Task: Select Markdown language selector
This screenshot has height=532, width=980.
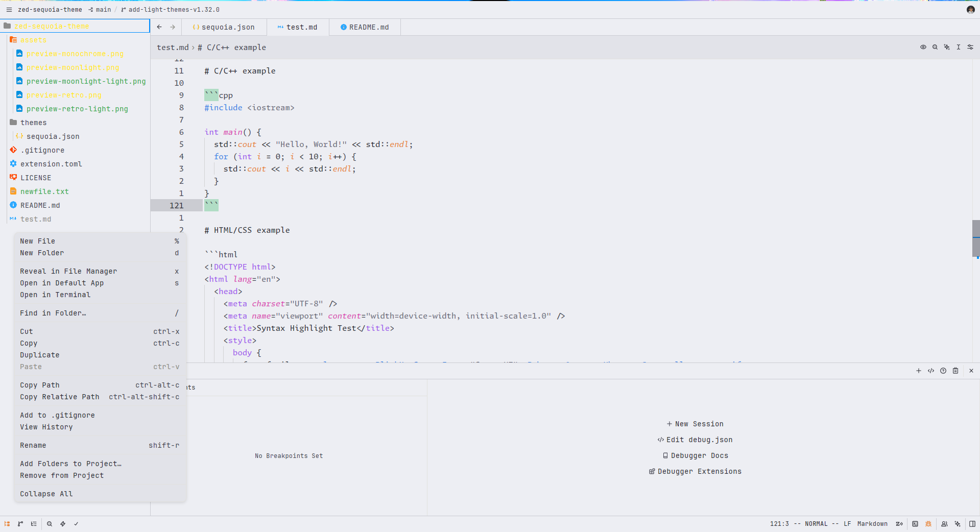Action: [872, 524]
